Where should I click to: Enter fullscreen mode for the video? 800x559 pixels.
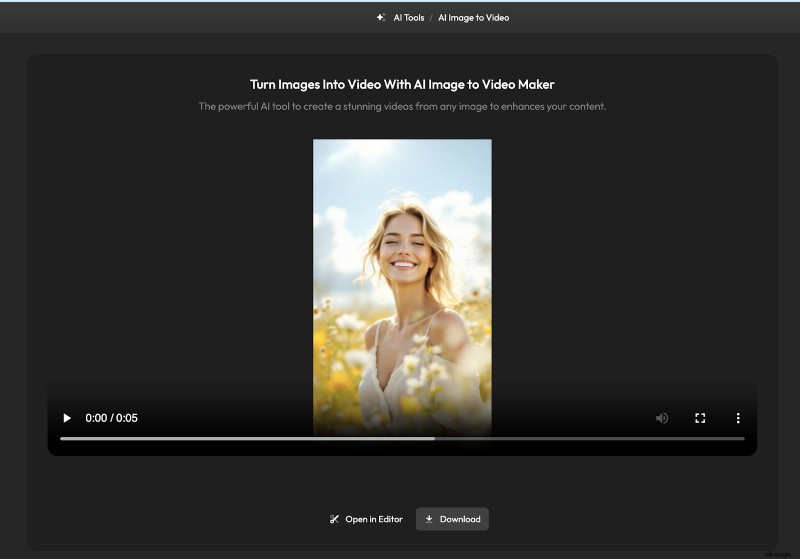(x=700, y=418)
